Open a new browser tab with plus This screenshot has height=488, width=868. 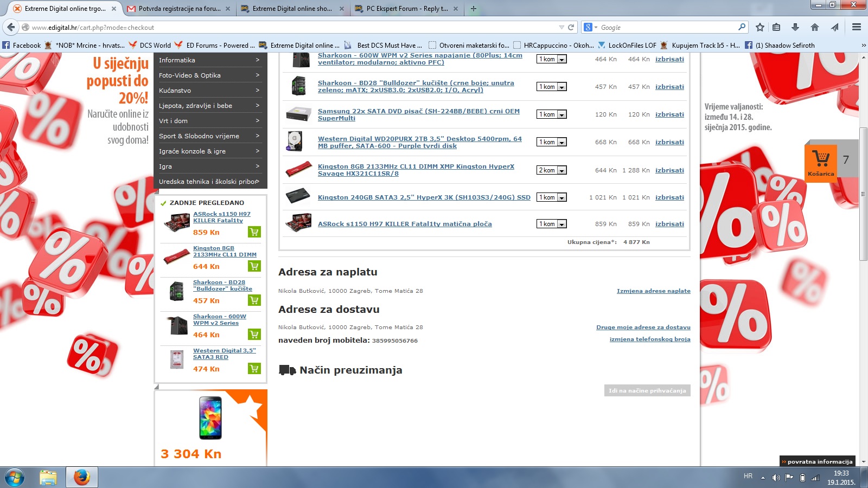(474, 9)
